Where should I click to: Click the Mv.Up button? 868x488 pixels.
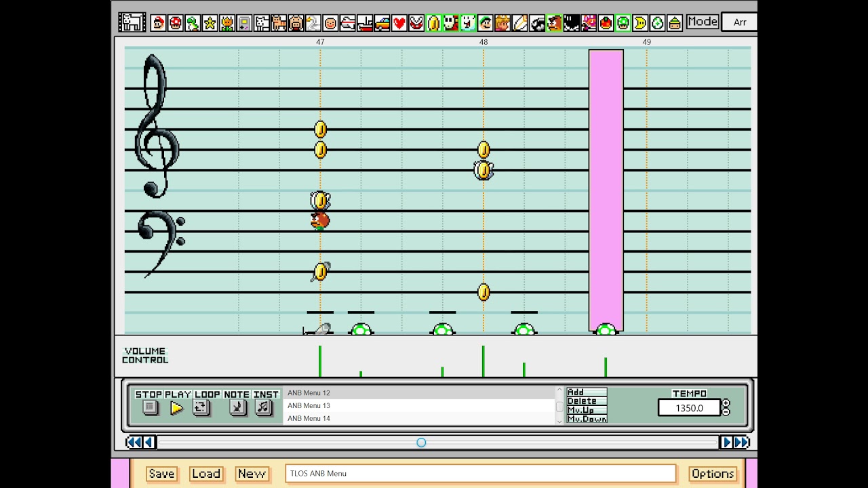tap(587, 410)
